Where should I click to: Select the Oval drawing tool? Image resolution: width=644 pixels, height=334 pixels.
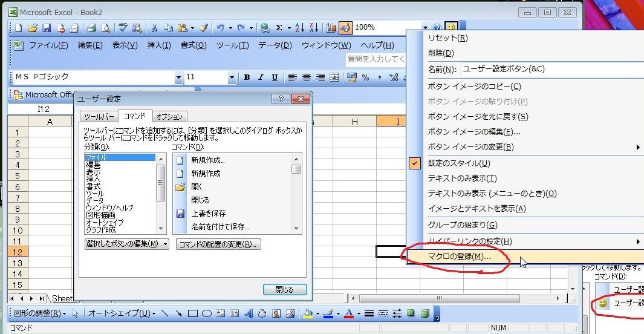[207, 313]
